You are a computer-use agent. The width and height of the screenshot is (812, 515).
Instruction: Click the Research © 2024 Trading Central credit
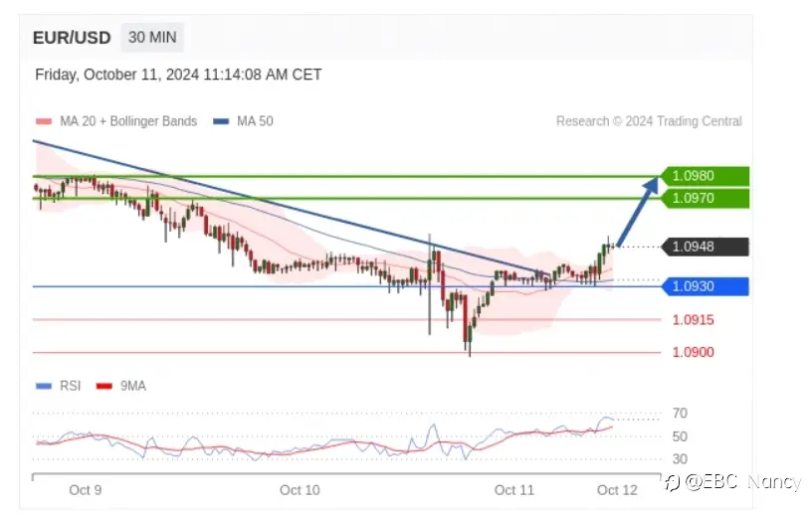click(649, 121)
